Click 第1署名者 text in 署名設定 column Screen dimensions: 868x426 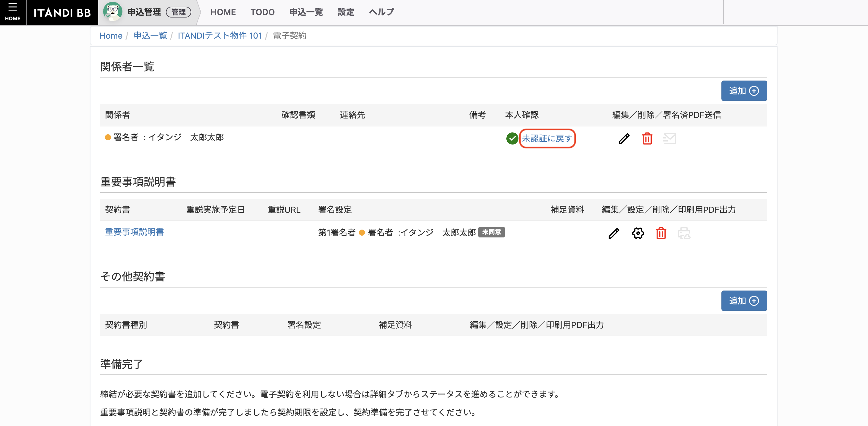pos(337,232)
